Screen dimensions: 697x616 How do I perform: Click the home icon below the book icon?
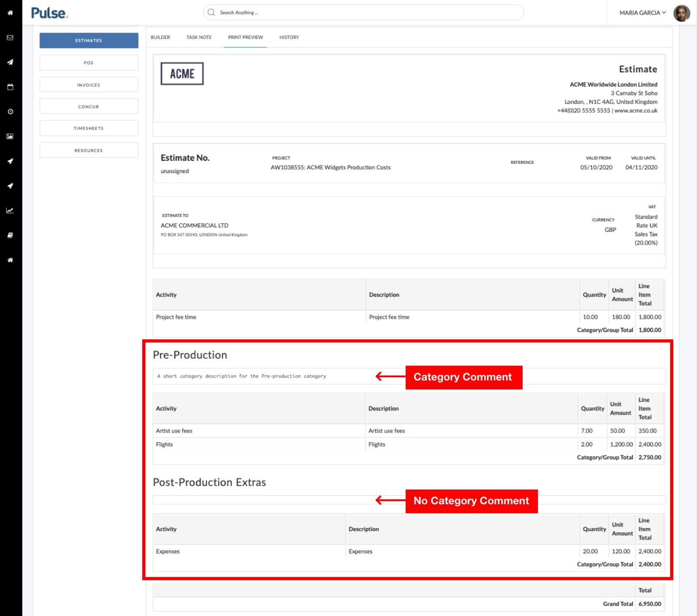[x=10, y=260]
